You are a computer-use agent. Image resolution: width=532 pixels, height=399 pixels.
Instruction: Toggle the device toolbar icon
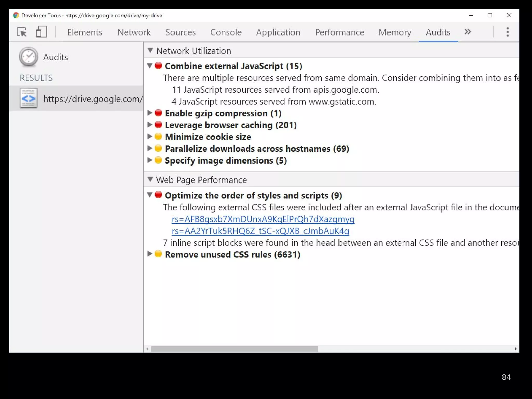(x=41, y=32)
